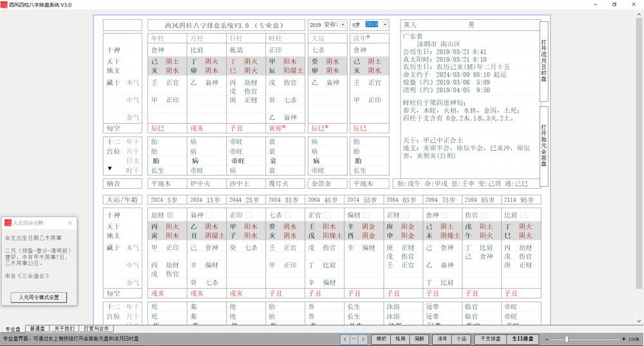Image resolution: width=644 pixels, height=346 pixels.
Task: Switch to 干支排盘 mode
Action: pyautogui.click(x=490, y=339)
